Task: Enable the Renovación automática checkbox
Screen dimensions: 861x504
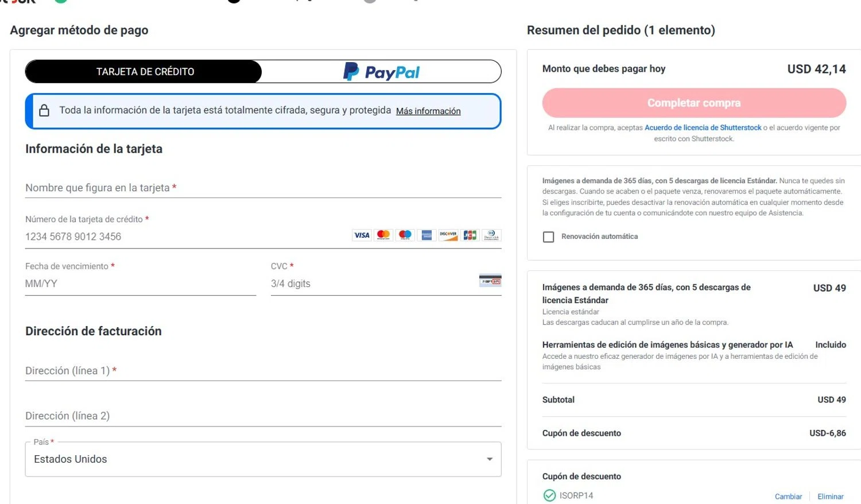Action: [x=549, y=237]
